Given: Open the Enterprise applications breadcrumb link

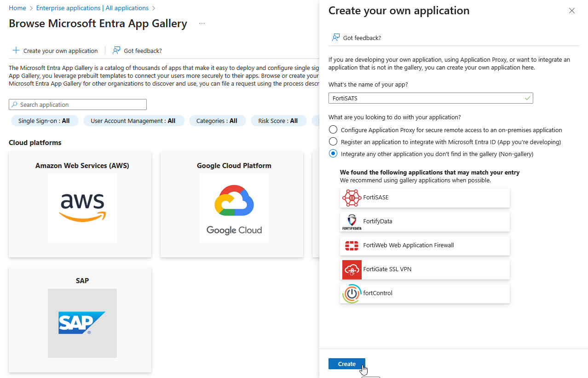Looking at the screenshot, I should (68, 8).
